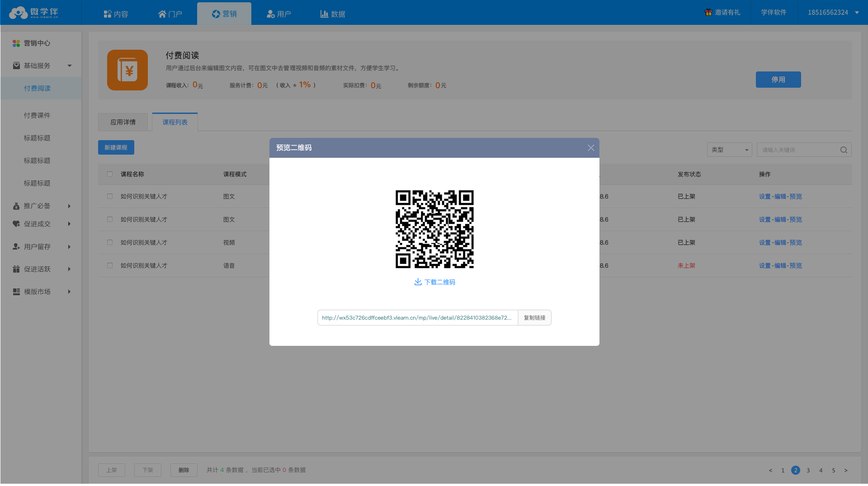Open the account dropdown 18516562324

(833, 12)
